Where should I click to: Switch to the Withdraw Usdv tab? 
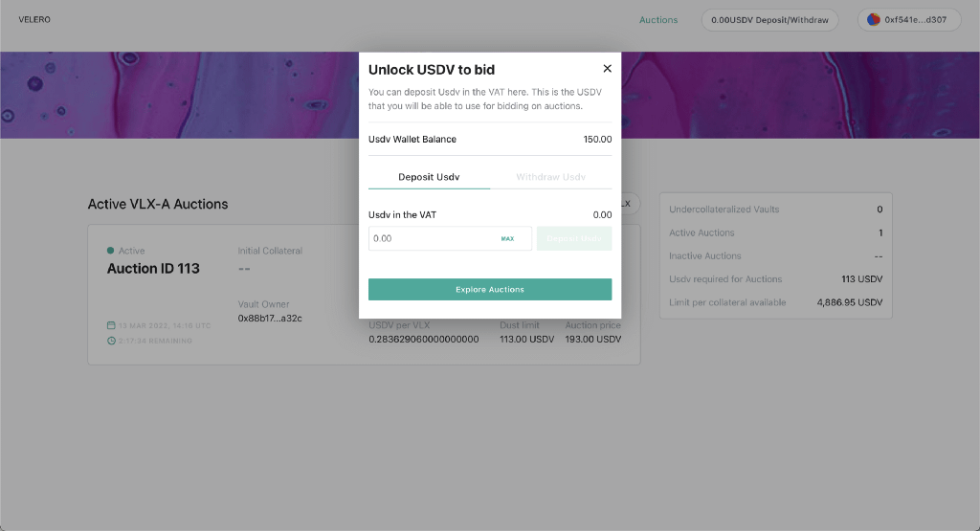pyautogui.click(x=550, y=177)
